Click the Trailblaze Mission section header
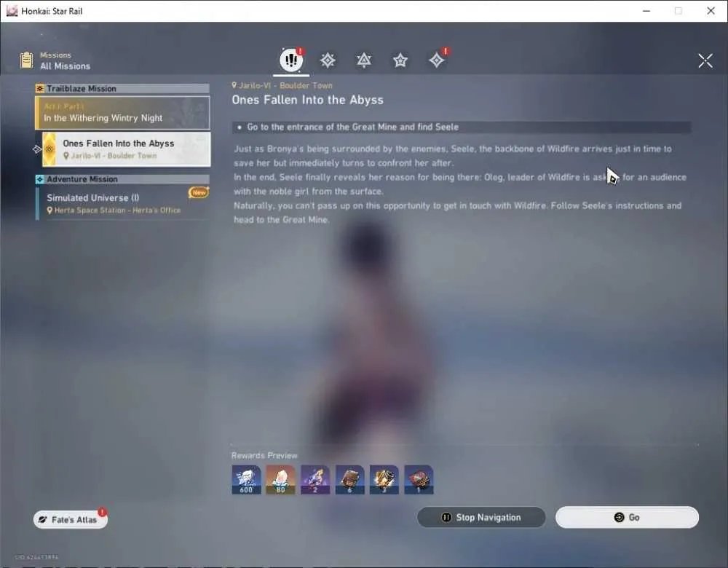728x568 pixels. click(122, 88)
